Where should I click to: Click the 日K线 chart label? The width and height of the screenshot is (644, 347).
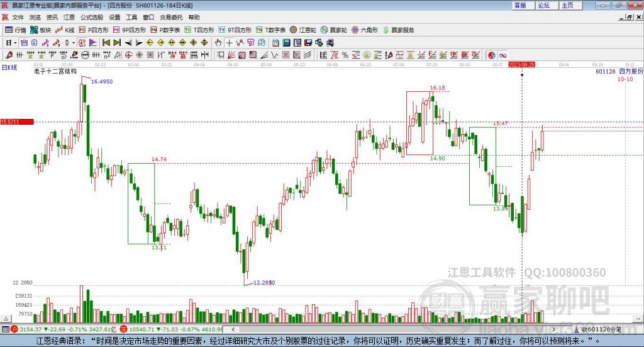click(x=9, y=68)
